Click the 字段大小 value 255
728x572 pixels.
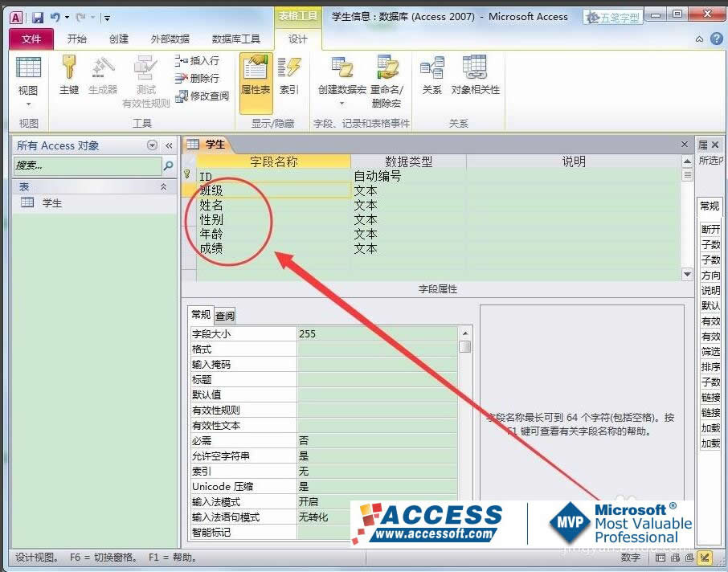click(378, 334)
